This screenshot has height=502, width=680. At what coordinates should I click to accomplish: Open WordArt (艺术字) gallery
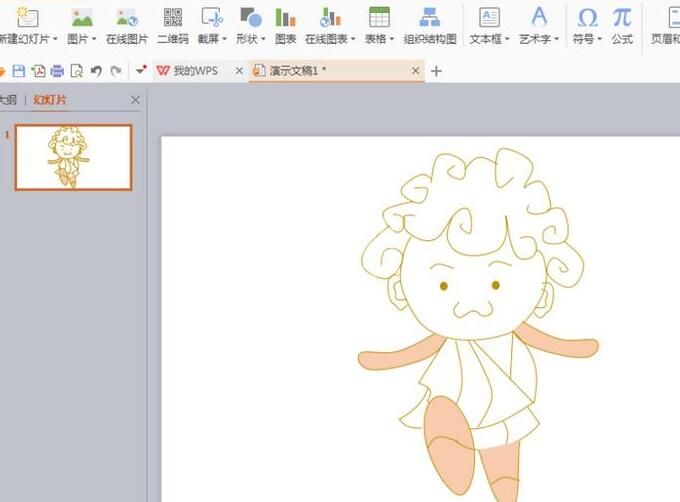pos(539,17)
